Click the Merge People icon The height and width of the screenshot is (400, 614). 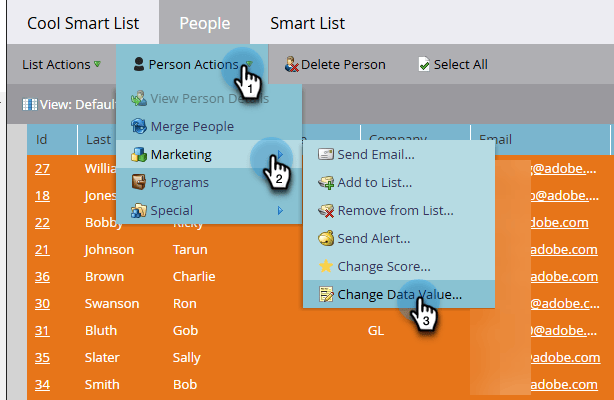tap(139, 126)
